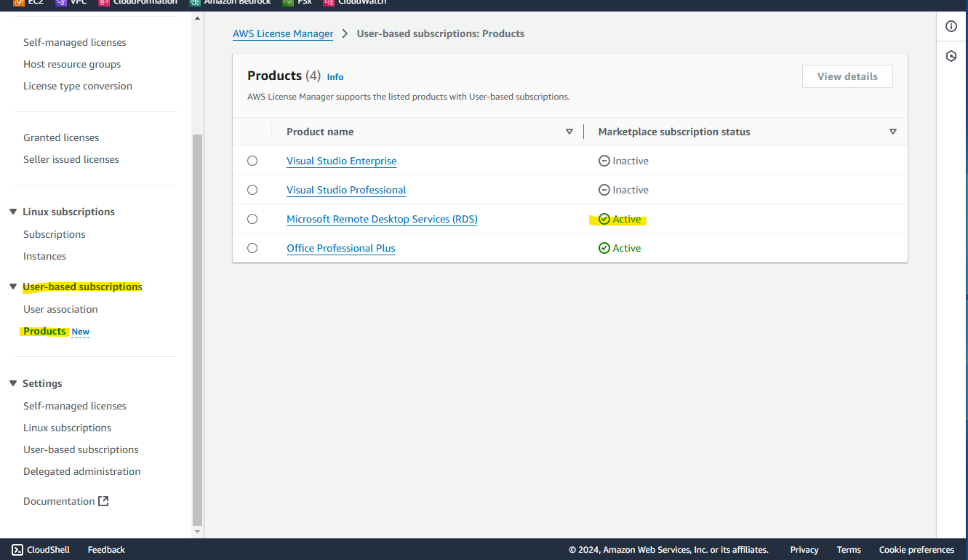This screenshot has height=560, width=968.
Task: Open Linux Subscriptions page
Action: click(55, 234)
